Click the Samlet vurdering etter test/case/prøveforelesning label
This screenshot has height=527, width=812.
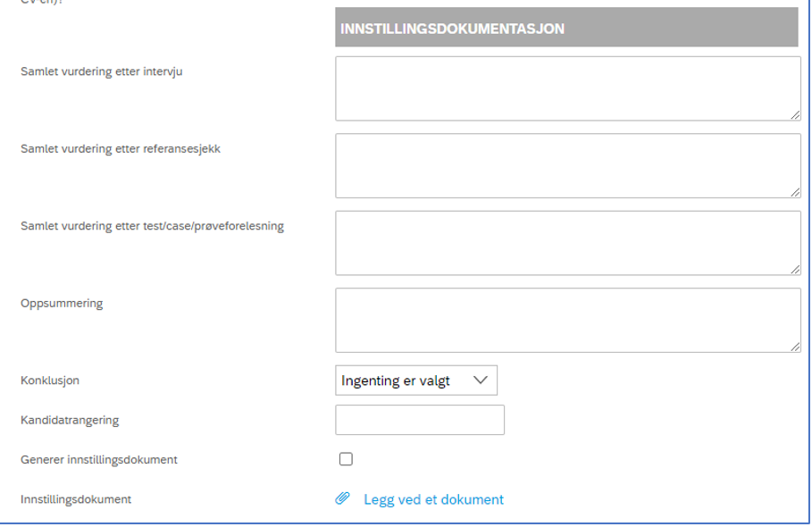(x=152, y=226)
